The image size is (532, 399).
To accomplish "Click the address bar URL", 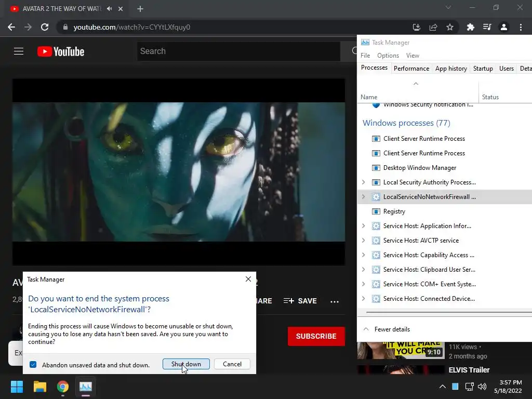I will 131,27.
